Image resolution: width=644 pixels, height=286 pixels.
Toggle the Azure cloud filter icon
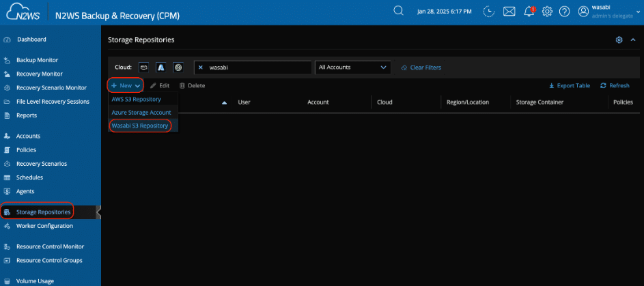[x=161, y=68]
